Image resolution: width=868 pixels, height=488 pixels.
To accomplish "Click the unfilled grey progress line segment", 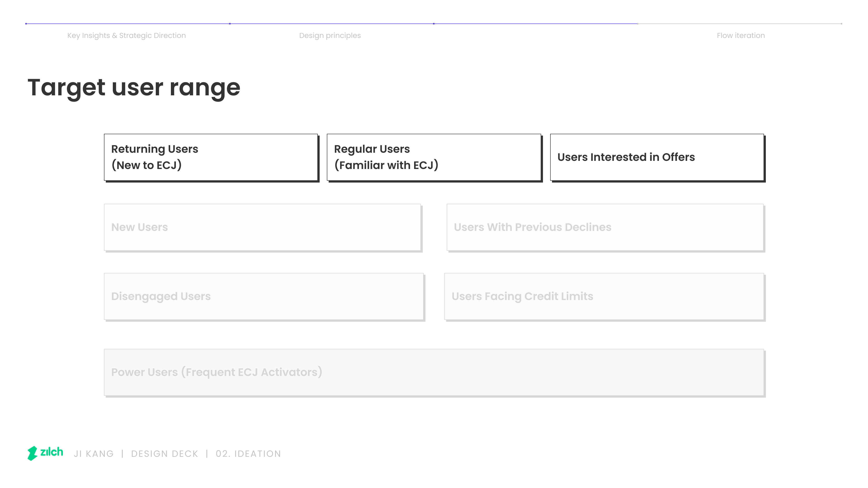I will (739, 23).
